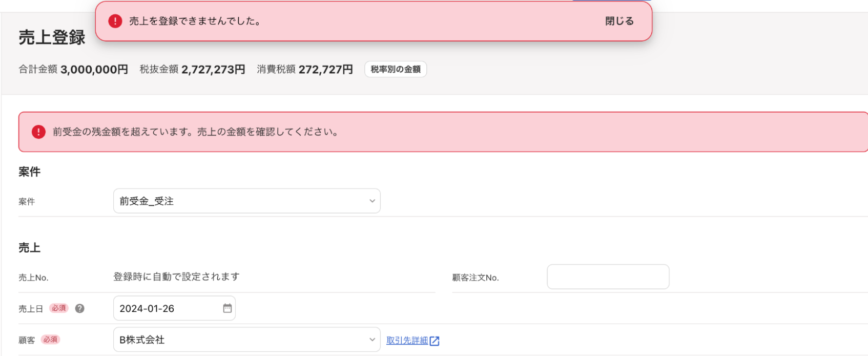Image resolution: width=868 pixels, height=356 pixels.
Task: Click the 登録時に自動で設定されます text
Action: pos(176,277)
